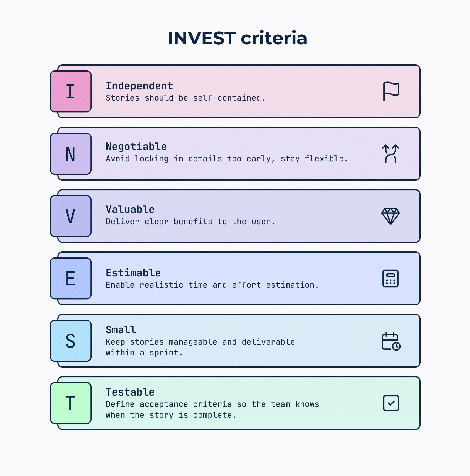Click the pink letter I tile
This screenshot has height=476, width=470.
(x=71, y=91)
